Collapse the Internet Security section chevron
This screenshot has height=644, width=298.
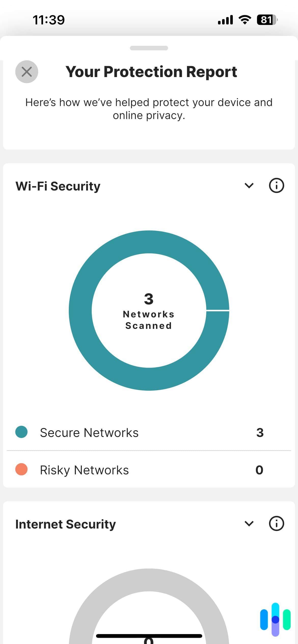(x=249, y=524)
